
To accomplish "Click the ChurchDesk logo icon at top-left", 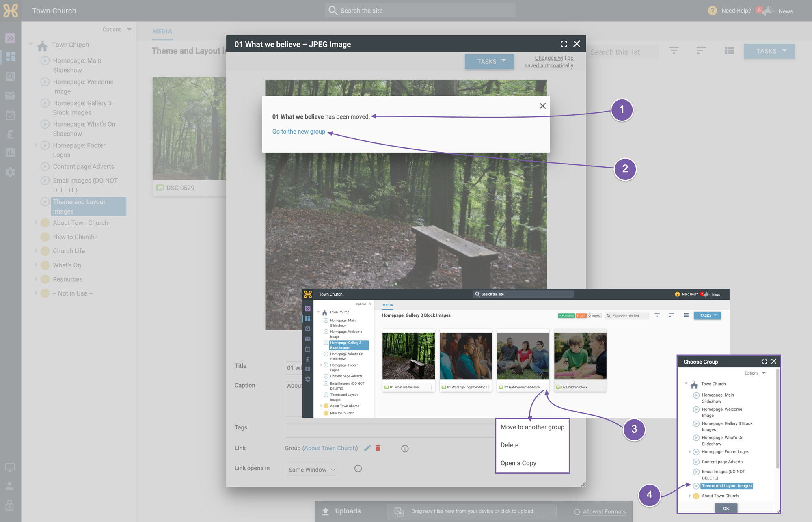I will (x=11, y=11).
